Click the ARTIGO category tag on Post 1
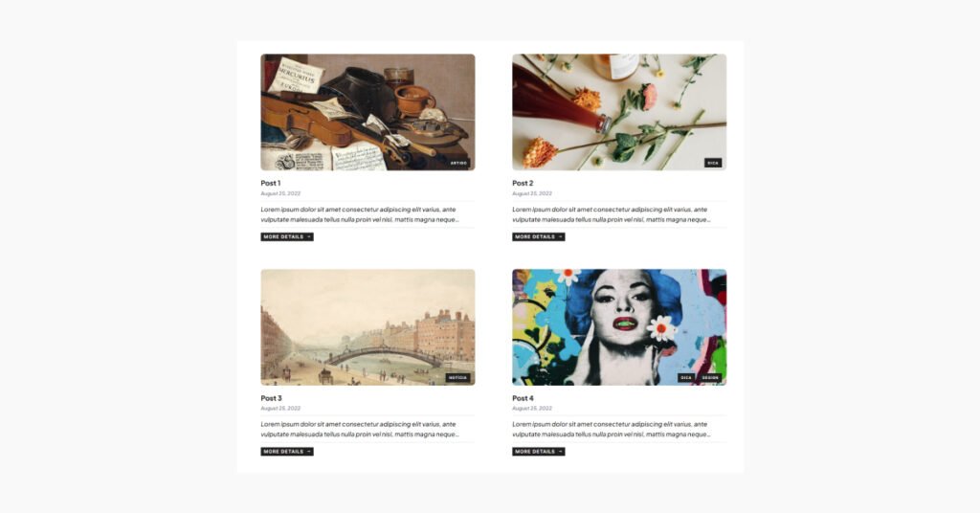The width and height of the screenshot is (980, 513). click(458, 163)
